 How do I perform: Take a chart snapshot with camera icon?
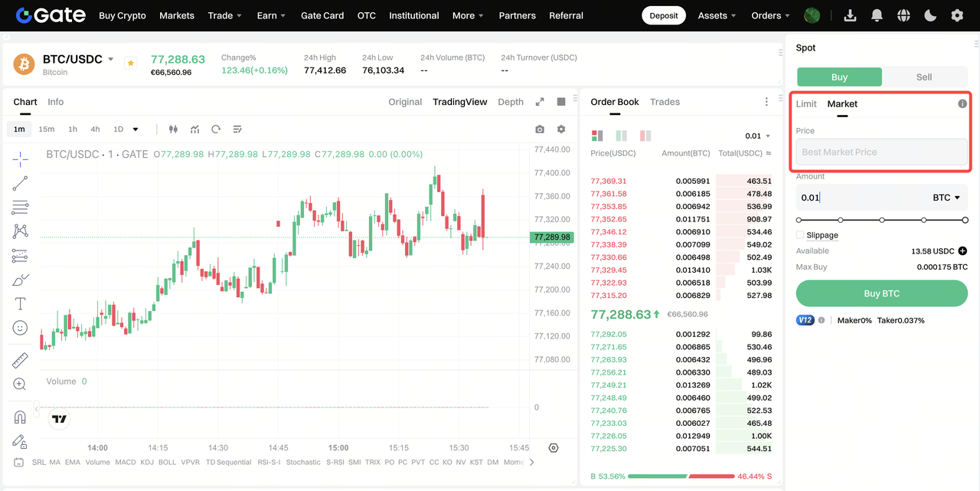[540, 129]
